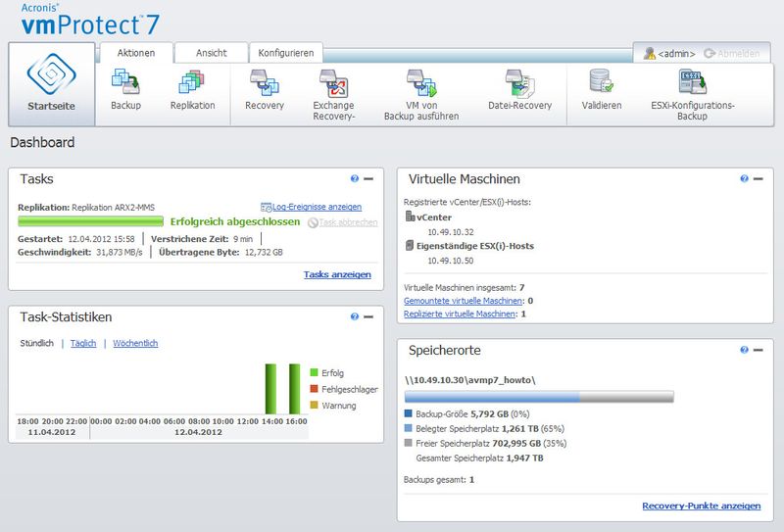
Task: Click the Freier Speicherplatz gray swatch
Action: click(408, 443)
